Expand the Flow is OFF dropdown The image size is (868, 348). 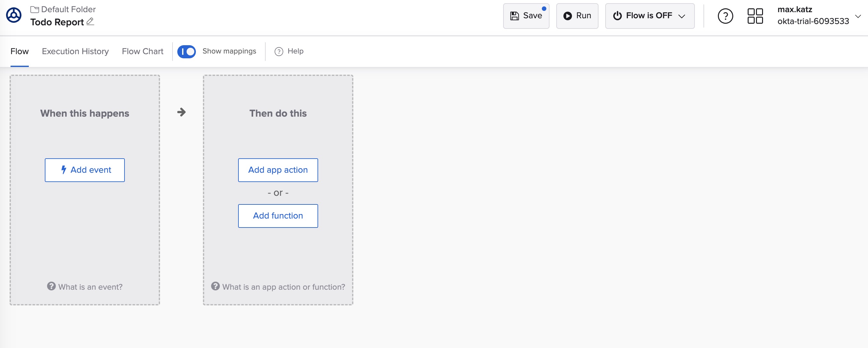click(649, 16)
